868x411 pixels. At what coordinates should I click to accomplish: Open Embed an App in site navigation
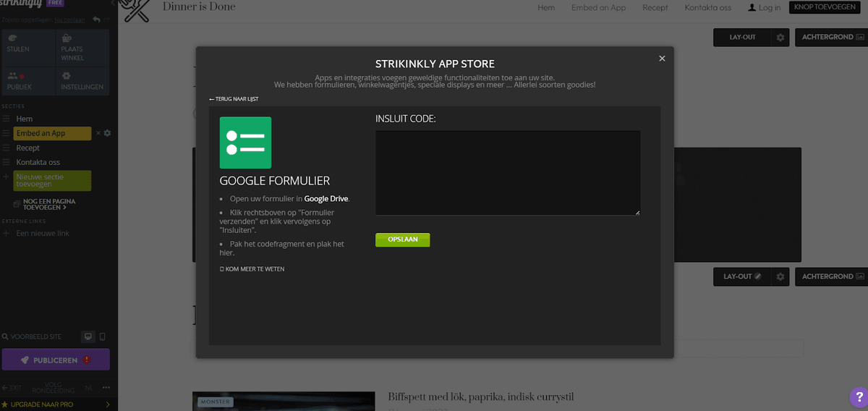pos(598,7)
